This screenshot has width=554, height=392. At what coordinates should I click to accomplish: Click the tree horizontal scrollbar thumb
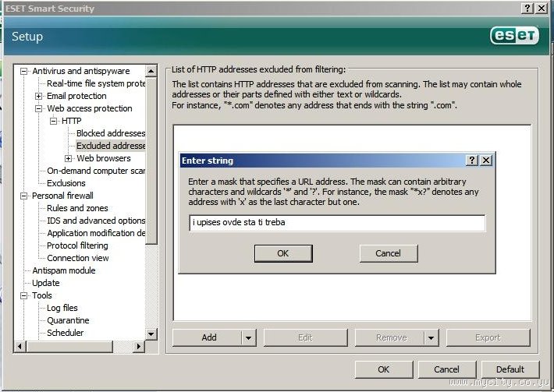(69, 347)
